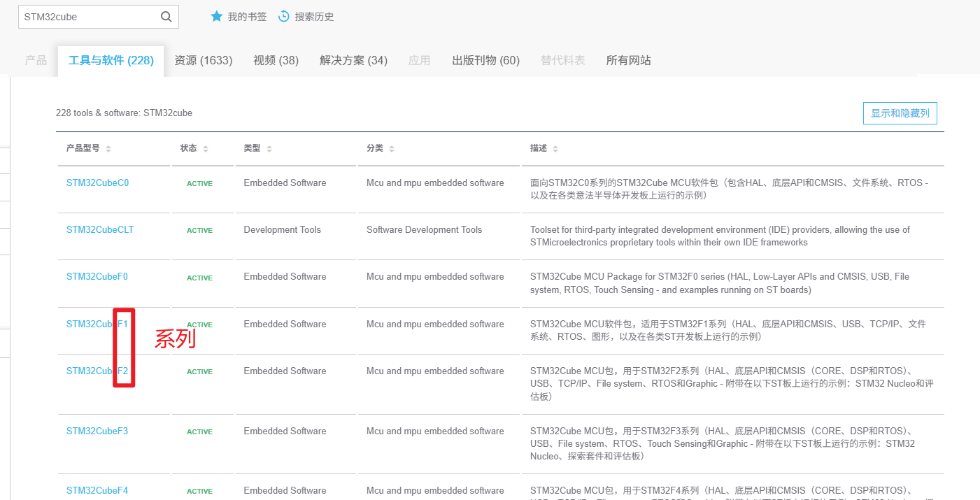This screenshot has width=980, height=500.
Task: Click STM32CubeCLT toolset description text
Action: click(x=720, y=236)
